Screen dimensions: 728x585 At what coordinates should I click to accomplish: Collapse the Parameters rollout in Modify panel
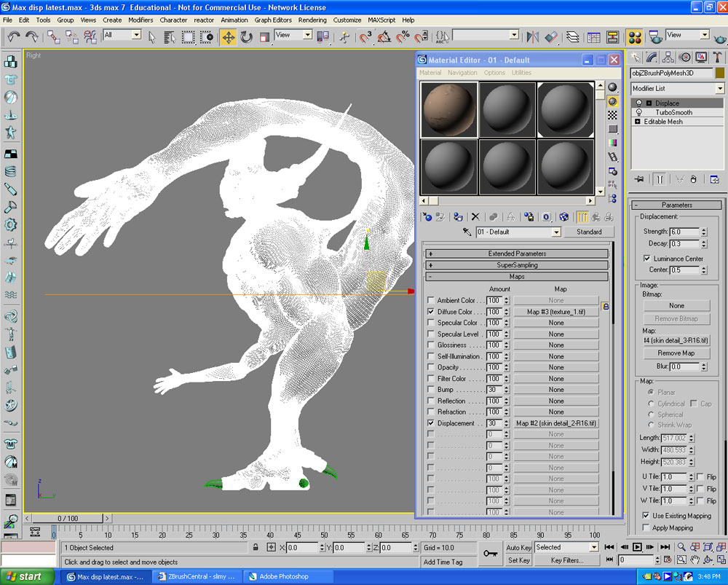click(x=676, y=205)
